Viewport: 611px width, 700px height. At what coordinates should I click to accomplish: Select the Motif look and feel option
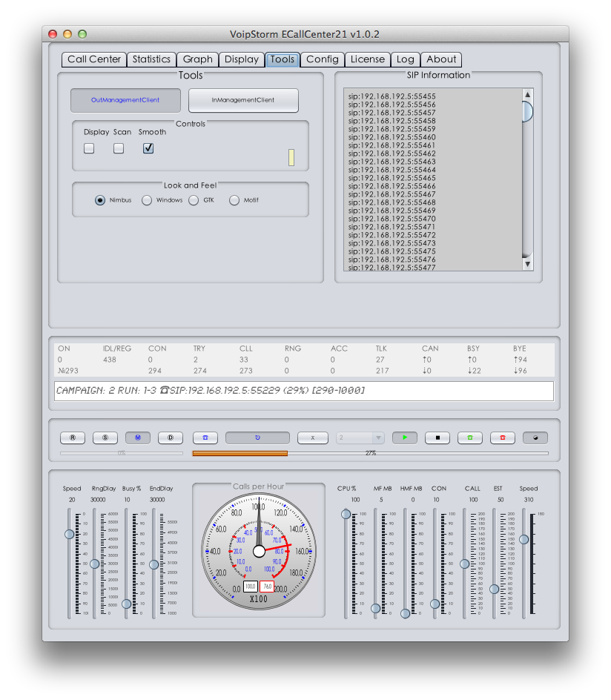234,200
